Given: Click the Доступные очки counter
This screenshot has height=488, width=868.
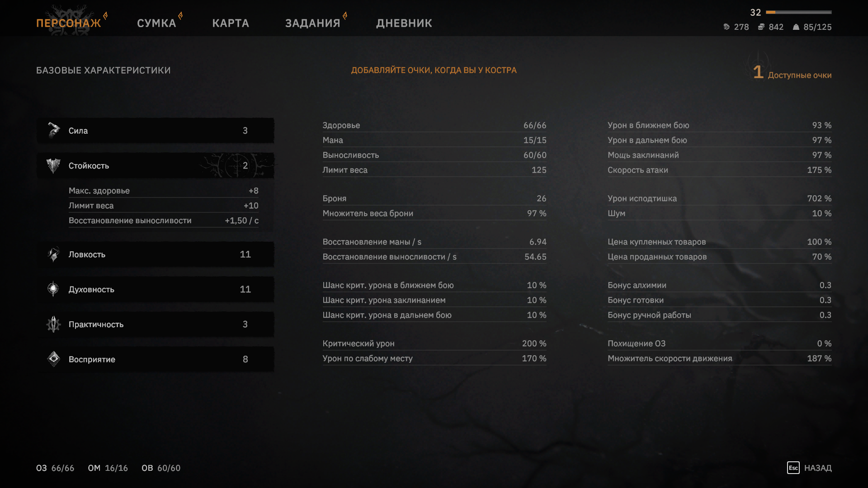Looking at the screenshot, I should pyautogui.click(x=792, y=73).
